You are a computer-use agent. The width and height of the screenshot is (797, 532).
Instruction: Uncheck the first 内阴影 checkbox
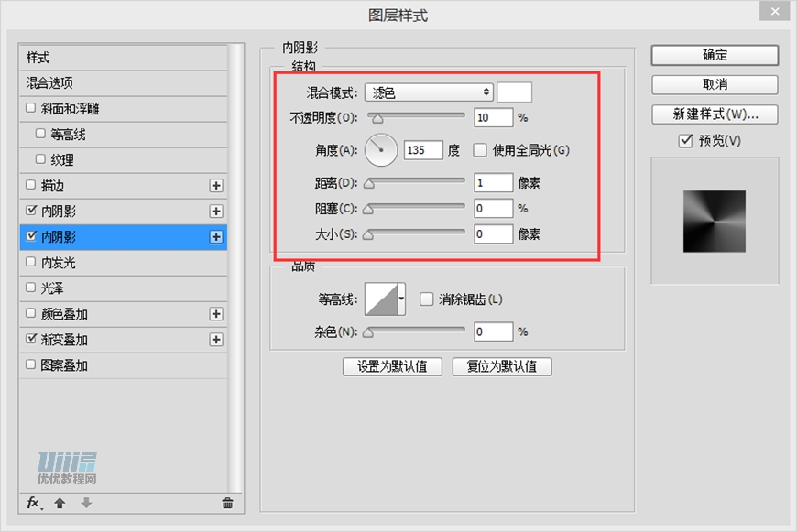click(x=31, y=210)
